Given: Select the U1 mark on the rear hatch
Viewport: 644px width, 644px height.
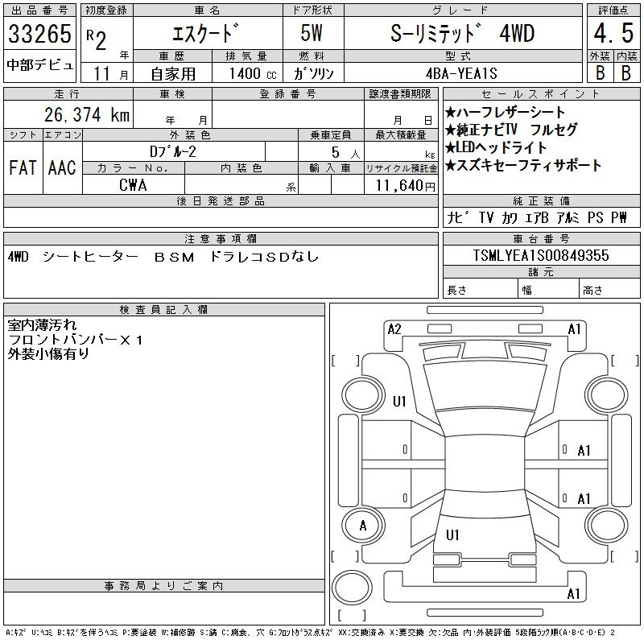Looking at the screenshot, I should [x=452, y=535].
